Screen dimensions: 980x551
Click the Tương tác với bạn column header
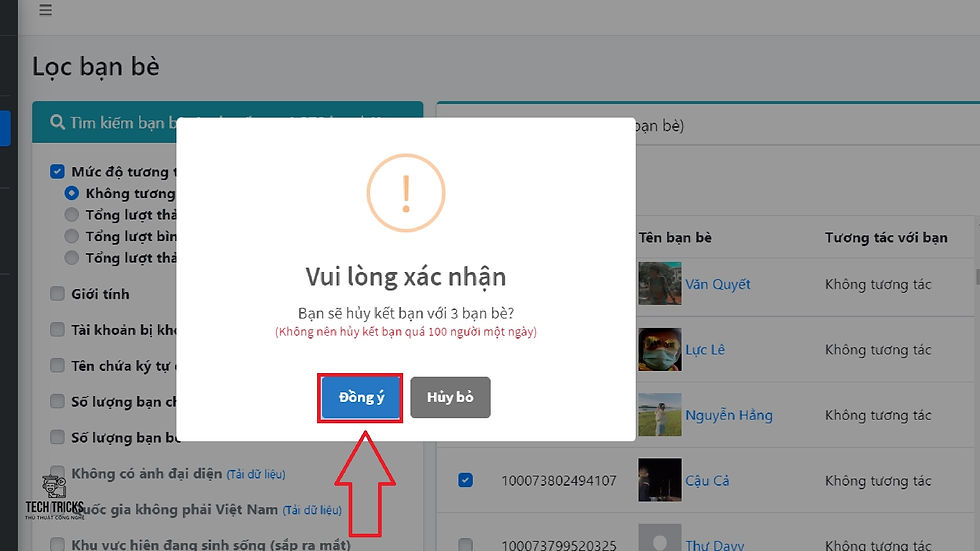coord(886,237)
